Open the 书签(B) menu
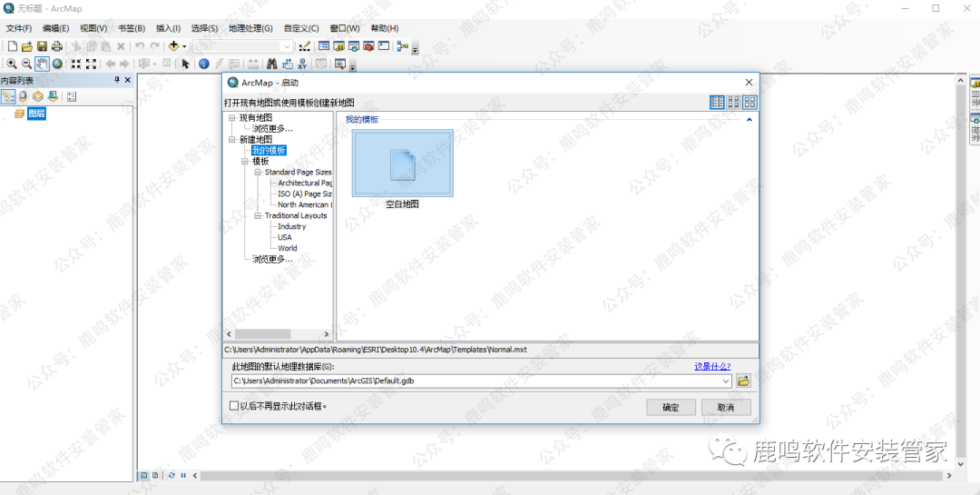Screen dimensions: 980x495 [x=132, y=28]
